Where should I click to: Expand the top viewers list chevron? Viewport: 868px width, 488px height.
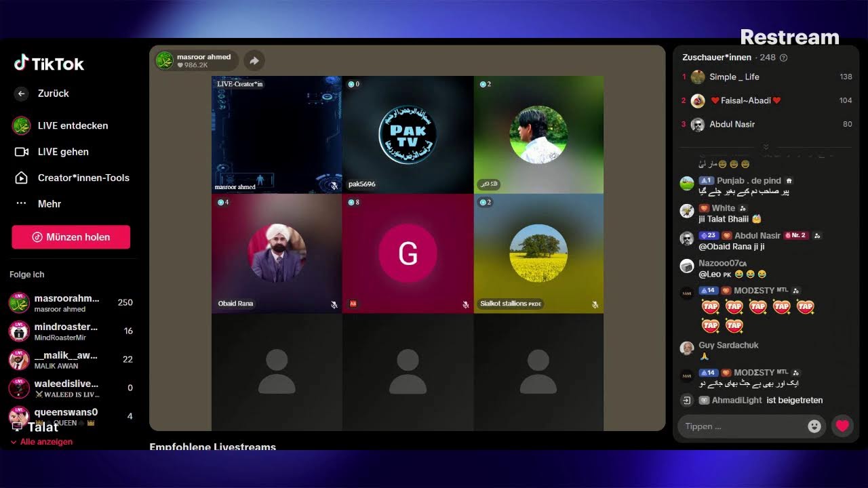(766, 146)
